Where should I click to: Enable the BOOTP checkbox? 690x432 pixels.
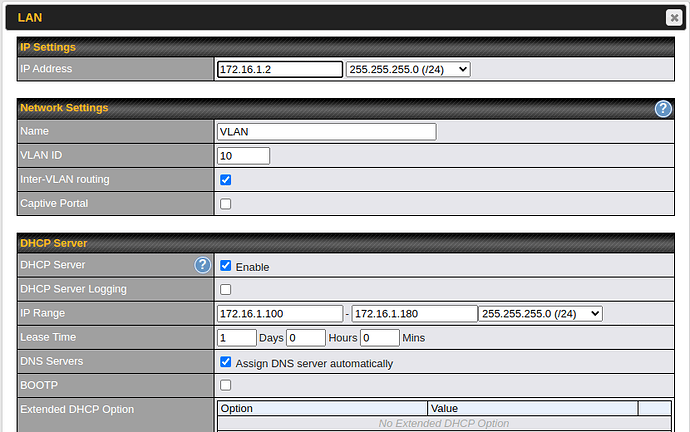coord(226,385)
